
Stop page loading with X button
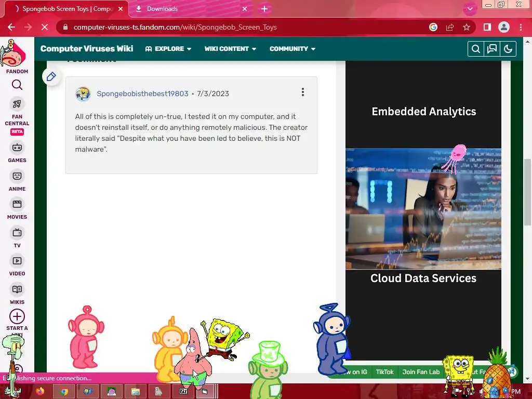tap(45, 27)
